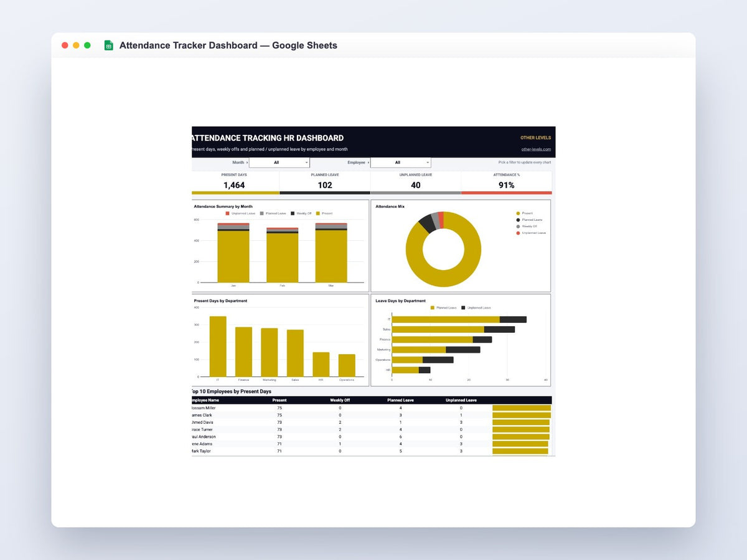Viewport: 747px width, 560px height.
Task: Select the Ahmed Davis name cell
Action: [x=203, y=422]
